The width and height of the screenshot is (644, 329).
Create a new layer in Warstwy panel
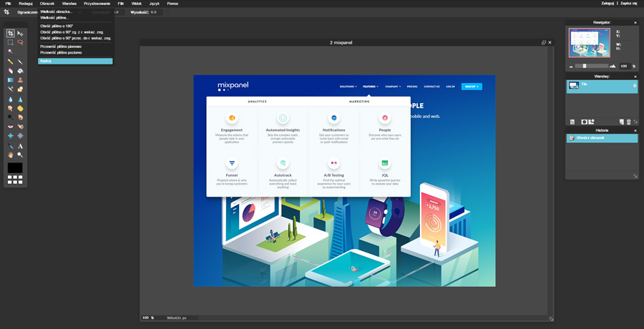pos(621,122)
